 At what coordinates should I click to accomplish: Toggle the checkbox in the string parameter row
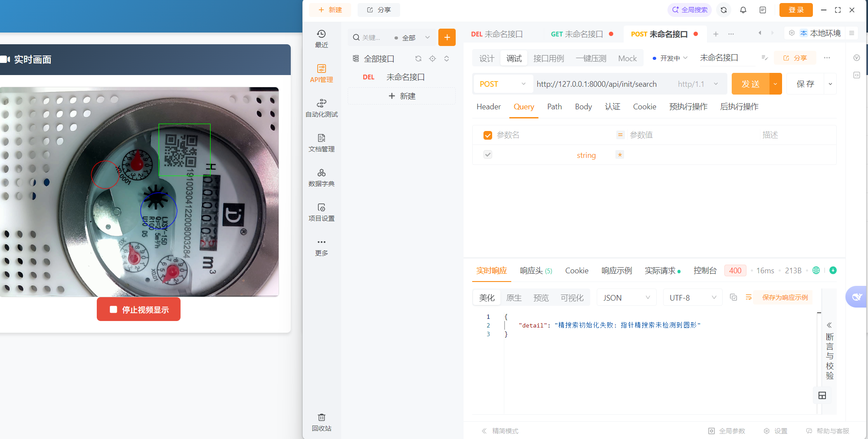488,155
